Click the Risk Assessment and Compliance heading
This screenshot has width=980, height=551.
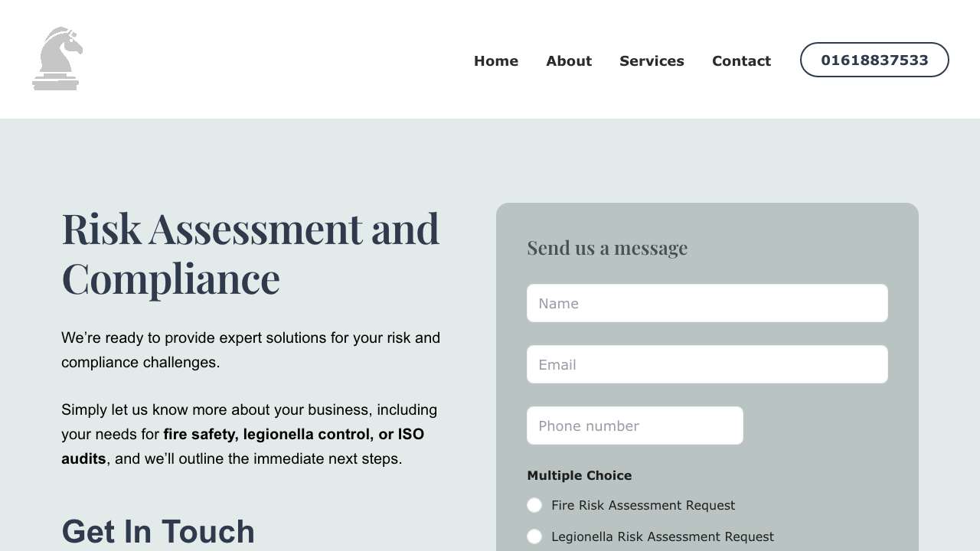click(250, 253)
